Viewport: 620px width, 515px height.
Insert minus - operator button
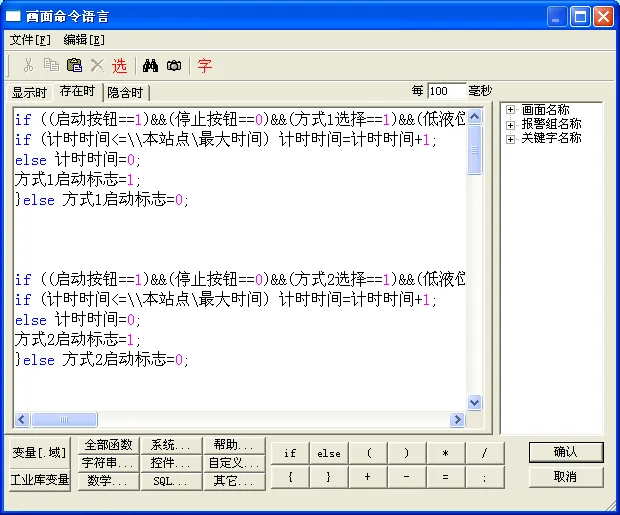coord(406,477)
